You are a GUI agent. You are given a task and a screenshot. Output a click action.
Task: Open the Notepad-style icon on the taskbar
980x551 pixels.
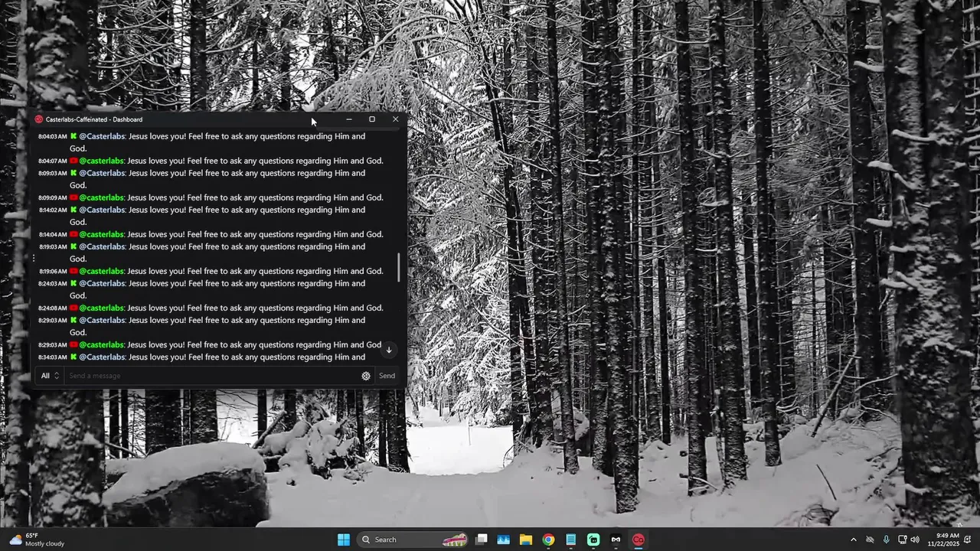pyautogui.click(x=571, y=540)
